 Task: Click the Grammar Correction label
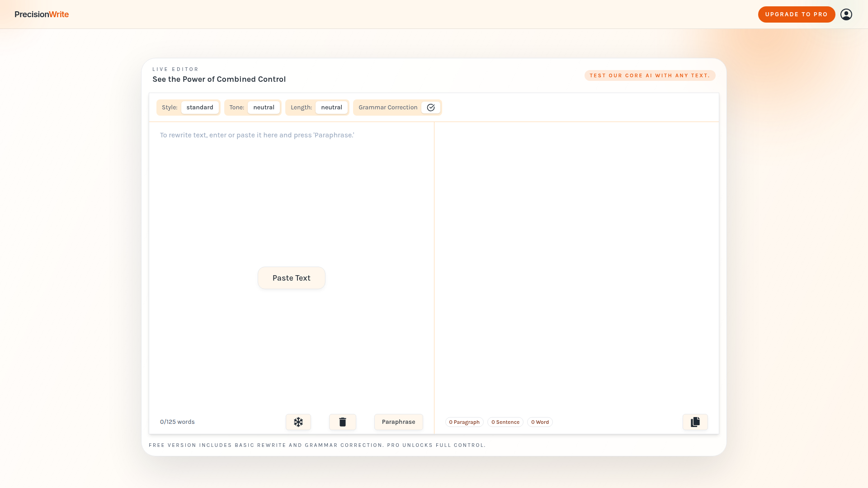click(387, 108)
